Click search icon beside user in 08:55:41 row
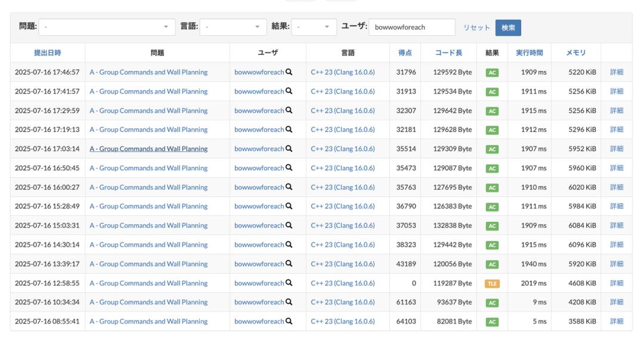 [x=289, y=321]
